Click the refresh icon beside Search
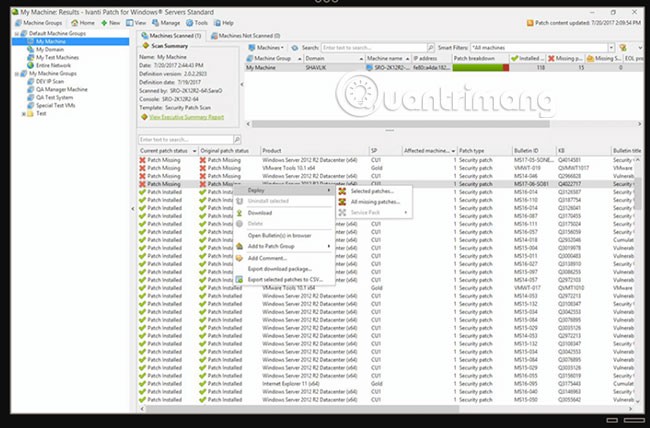Image resolution: width=650 pixels, height=428 pixels. (x=295, y=48)
